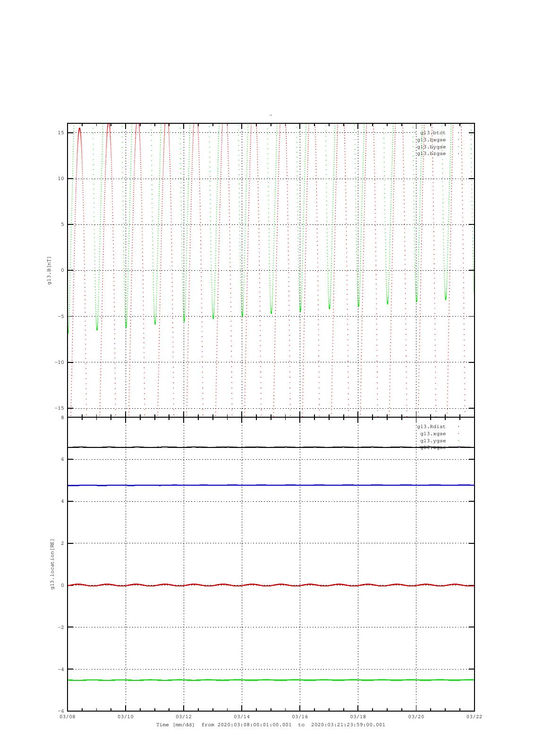Select the -5 tick on the B axis

(61, 316)
